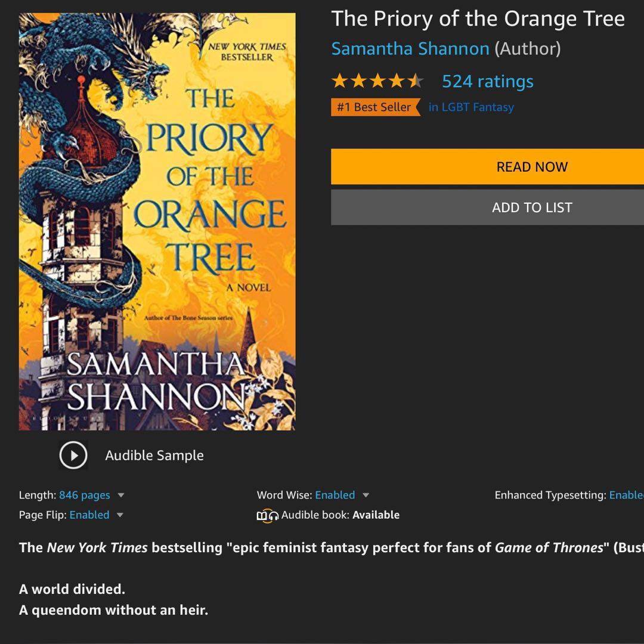Viewport: 644px width, 644px height.
Task: Click the Priory of the Orange Tree cover
Action: (x=157, y=221)
